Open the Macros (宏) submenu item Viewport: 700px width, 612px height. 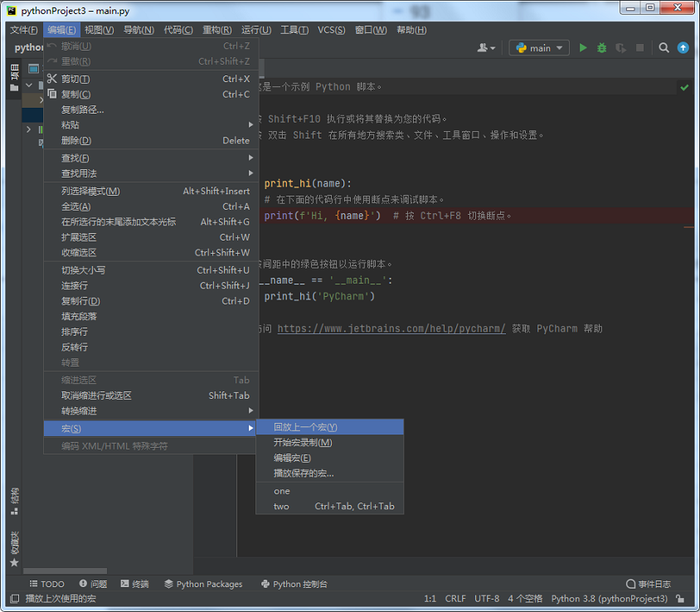[151, 429]
